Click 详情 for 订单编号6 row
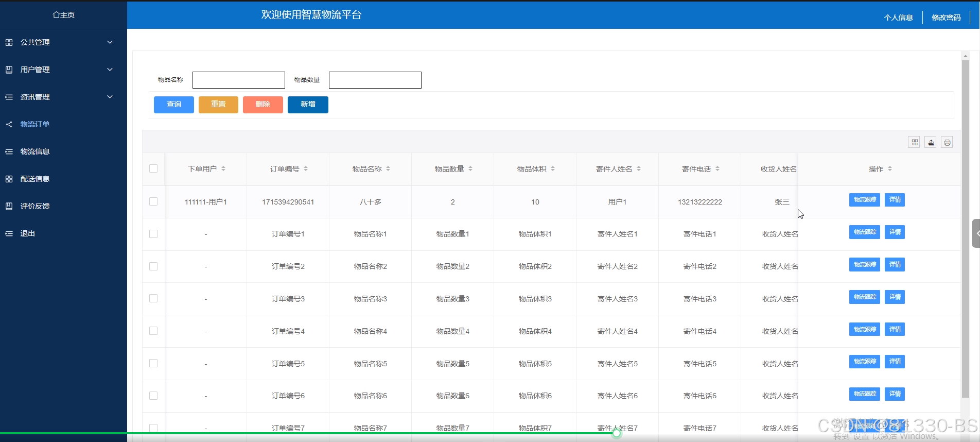 coord(895,394)
